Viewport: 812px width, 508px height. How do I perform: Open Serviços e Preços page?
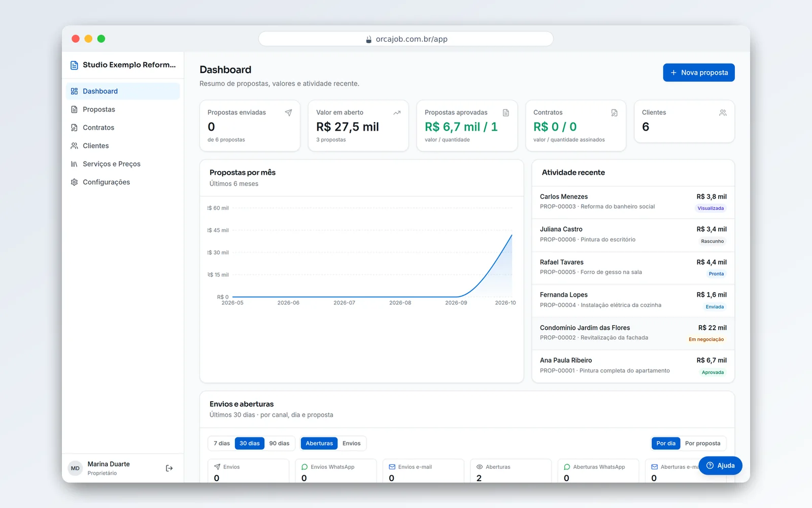tap(123, 164)
